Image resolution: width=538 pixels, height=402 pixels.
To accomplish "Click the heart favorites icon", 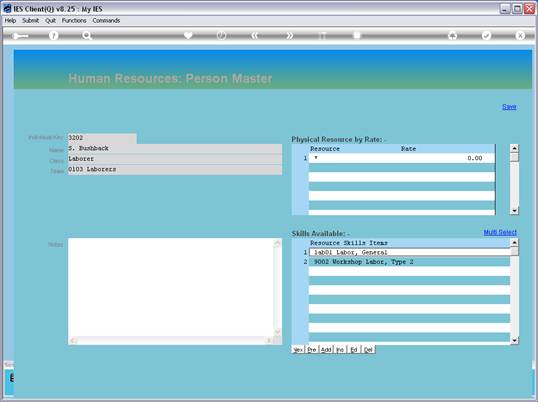I will coord(188,35).
